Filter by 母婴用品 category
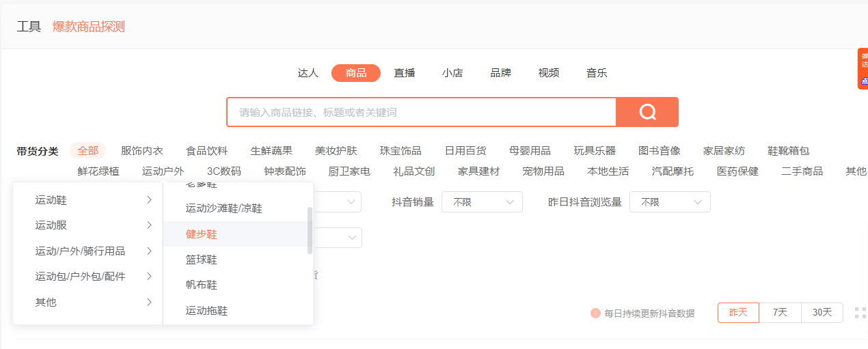The width and height of the screenshot is (868, 349). pos(530,151)
